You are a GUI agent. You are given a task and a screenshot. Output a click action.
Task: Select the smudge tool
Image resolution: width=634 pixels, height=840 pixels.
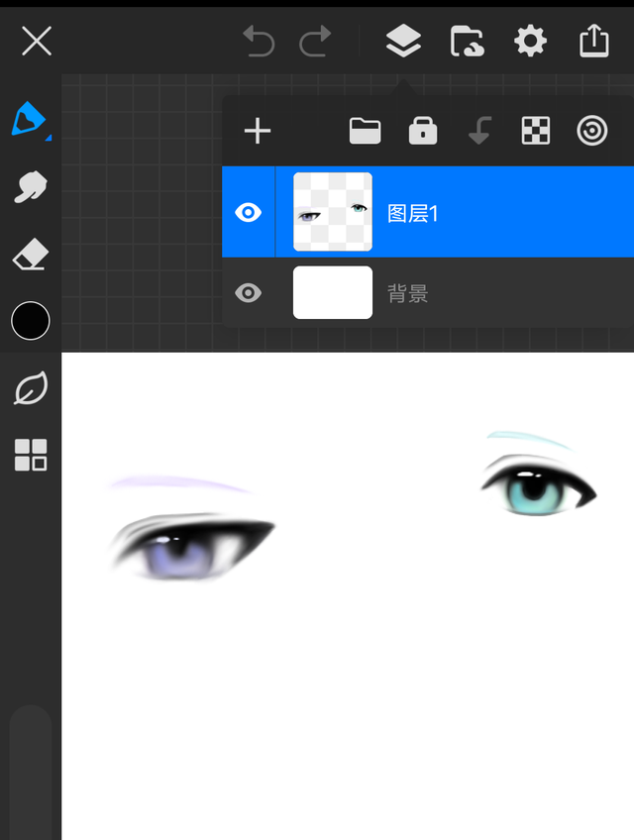pyautogui.click(x=30, y=186)
